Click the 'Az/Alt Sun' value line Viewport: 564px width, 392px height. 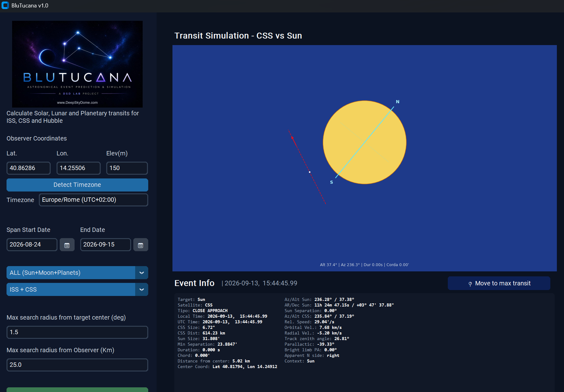coord(319,299)
